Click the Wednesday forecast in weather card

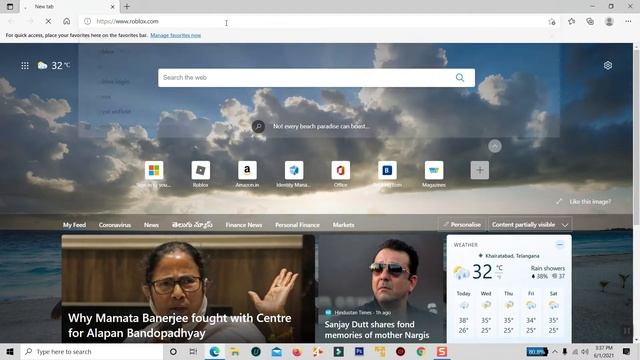coord(486,312)
